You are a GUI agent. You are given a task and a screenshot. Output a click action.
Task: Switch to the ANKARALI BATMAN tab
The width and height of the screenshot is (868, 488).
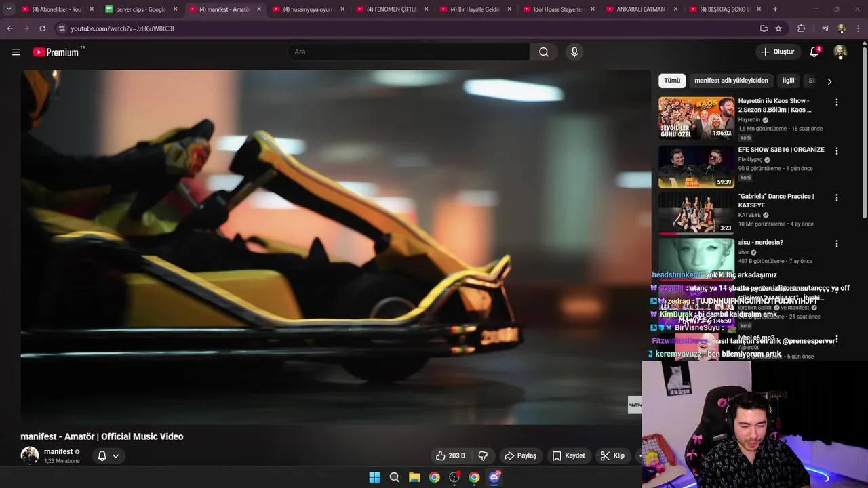(x=642, y=9)
